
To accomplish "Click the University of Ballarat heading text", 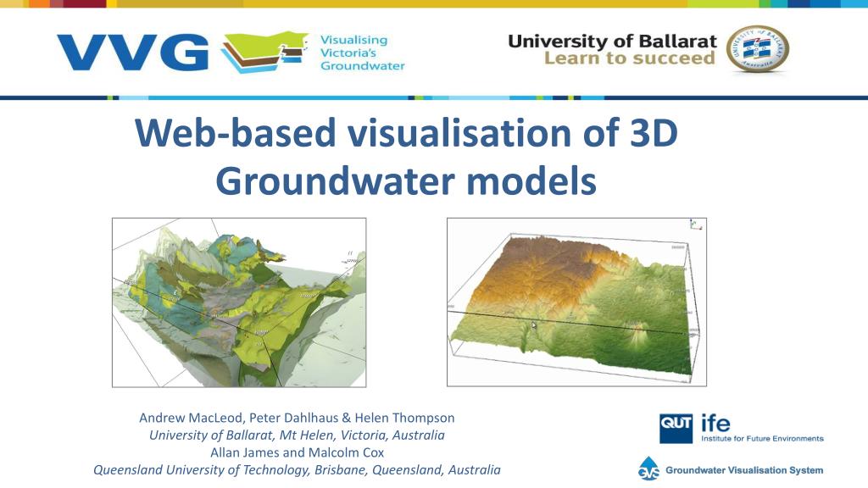I will point(612,41).
